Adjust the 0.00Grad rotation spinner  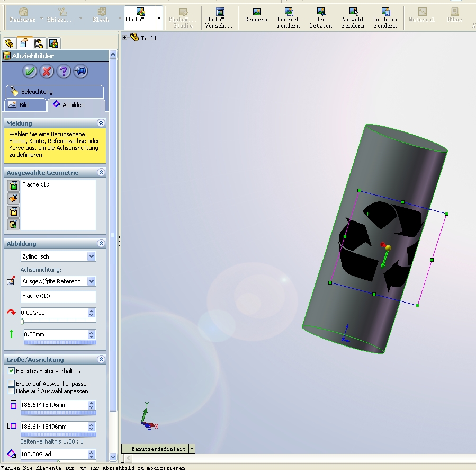(x=92, y=313)
